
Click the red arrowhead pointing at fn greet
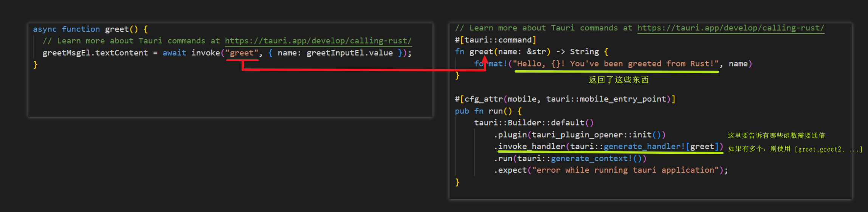point(485,60)
